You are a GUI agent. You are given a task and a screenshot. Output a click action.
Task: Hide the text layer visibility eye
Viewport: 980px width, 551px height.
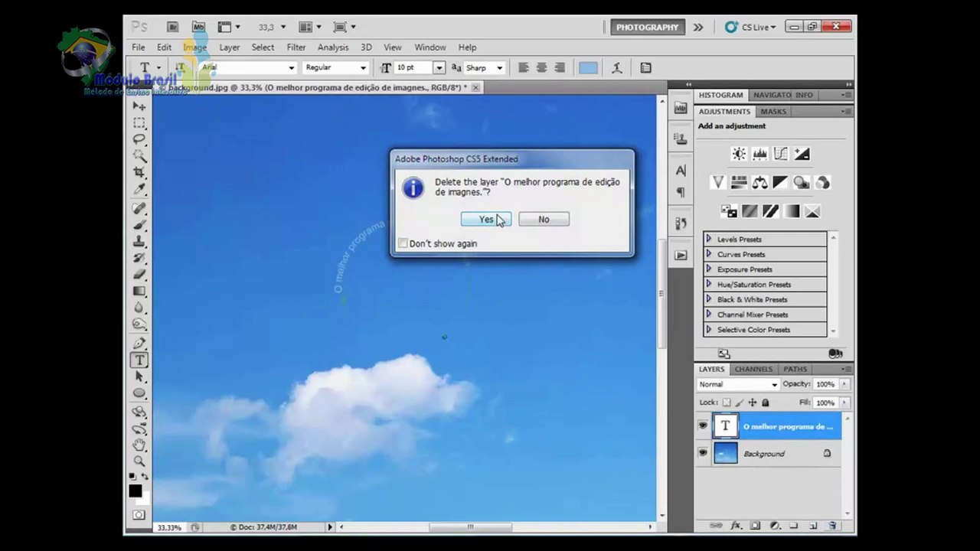pos(703,426)
